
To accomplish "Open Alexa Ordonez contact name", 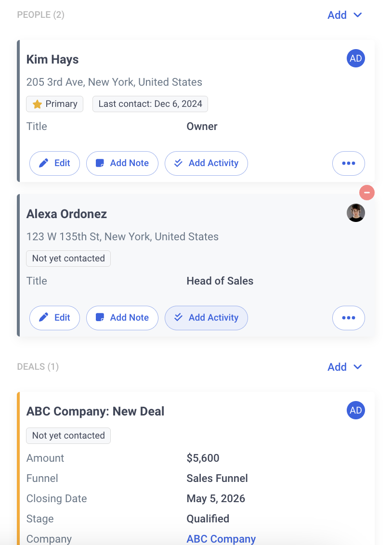I will point(66,214).
